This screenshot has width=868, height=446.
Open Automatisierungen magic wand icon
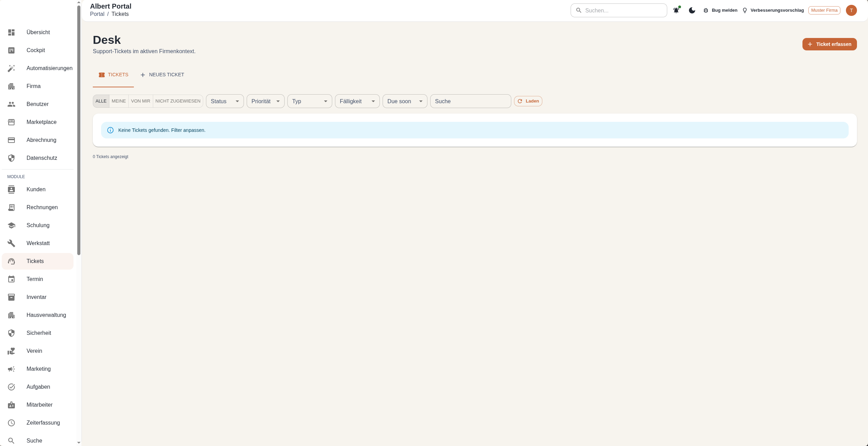pos(11,68)
